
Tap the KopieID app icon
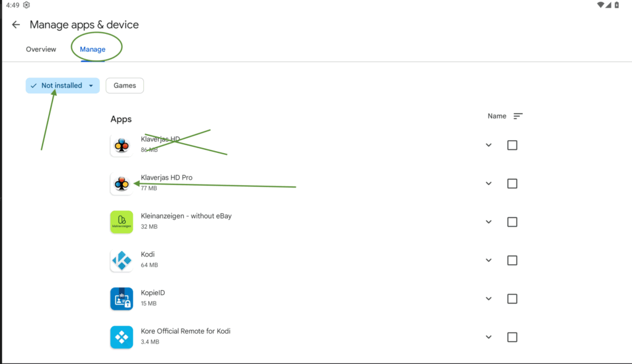point(122,299)
